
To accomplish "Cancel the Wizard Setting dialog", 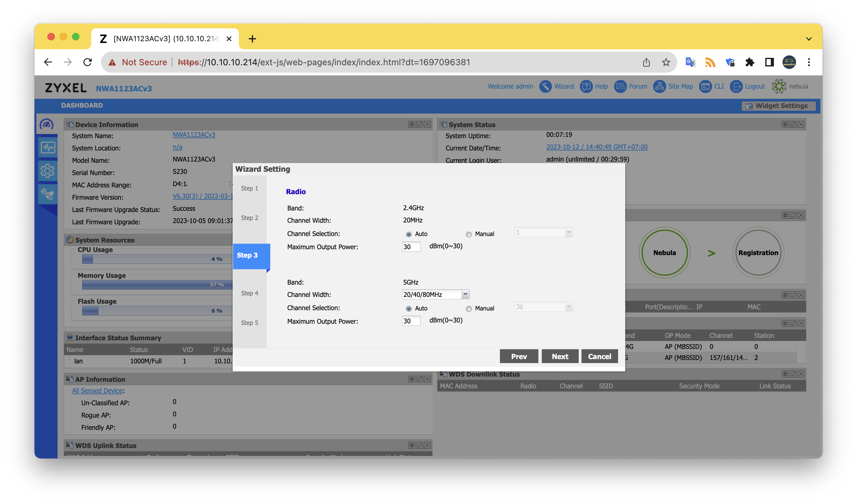I will pos(600,357).
